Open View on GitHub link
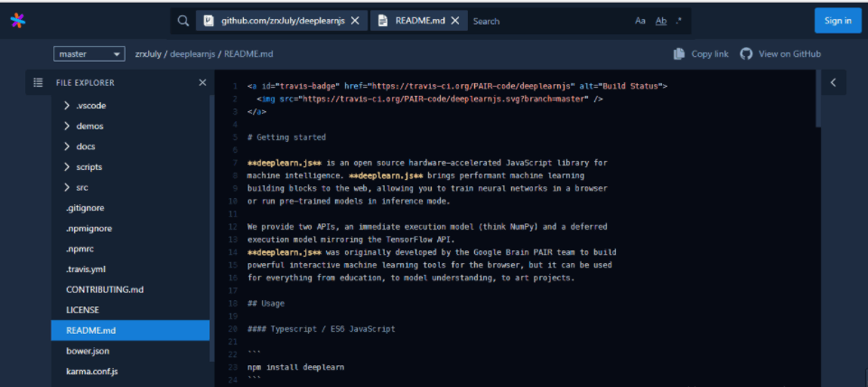 click(789, 53)
